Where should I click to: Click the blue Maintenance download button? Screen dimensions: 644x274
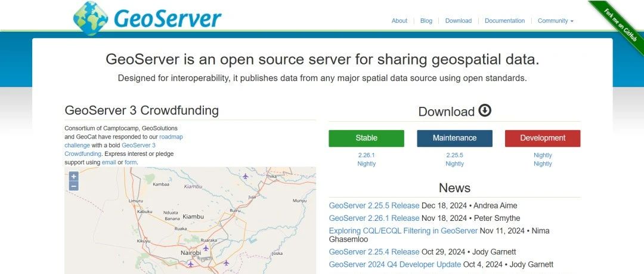pos(454,138)
